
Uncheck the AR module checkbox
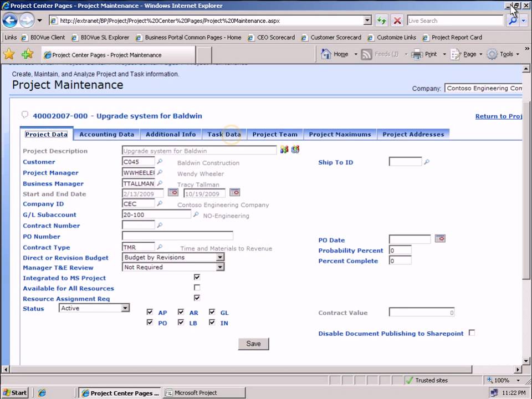tap(181, 312)
